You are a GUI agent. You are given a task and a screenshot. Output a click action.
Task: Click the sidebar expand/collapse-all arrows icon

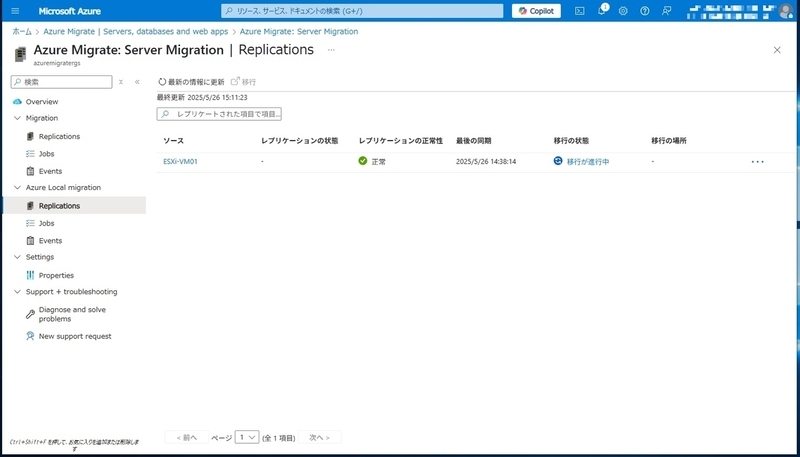tap(121, 82)
